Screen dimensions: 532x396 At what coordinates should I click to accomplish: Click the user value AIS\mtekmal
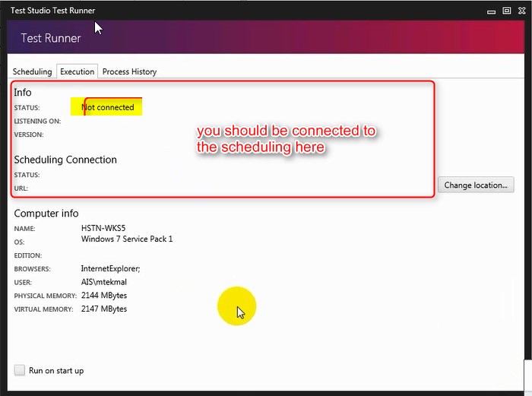click(104, 282)
